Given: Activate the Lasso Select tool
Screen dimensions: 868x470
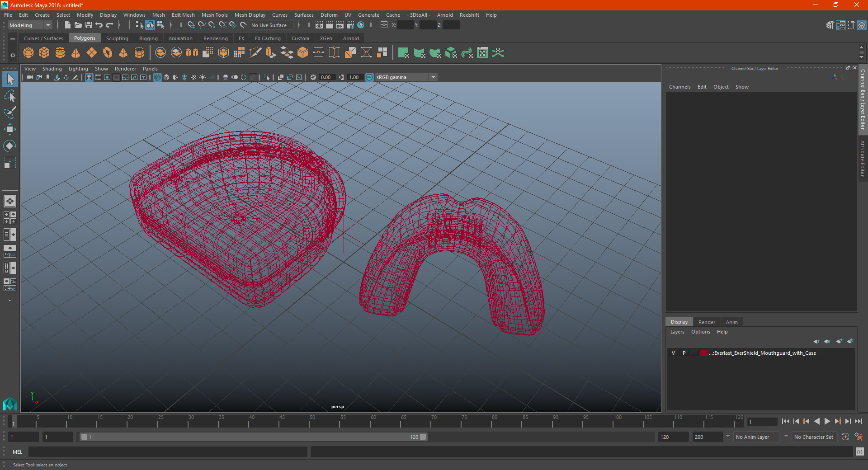Looking at the screenshot, I should pyautogui.click(x=10, y=96).
